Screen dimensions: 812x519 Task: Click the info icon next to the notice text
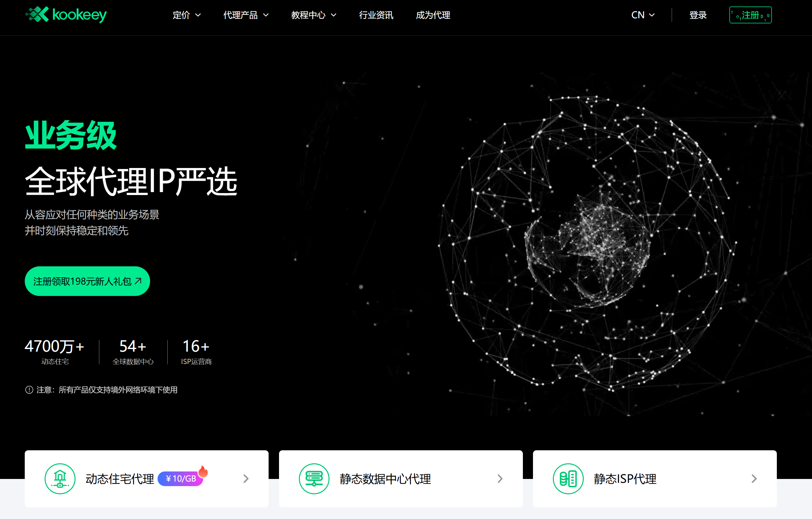coord(29,390)
